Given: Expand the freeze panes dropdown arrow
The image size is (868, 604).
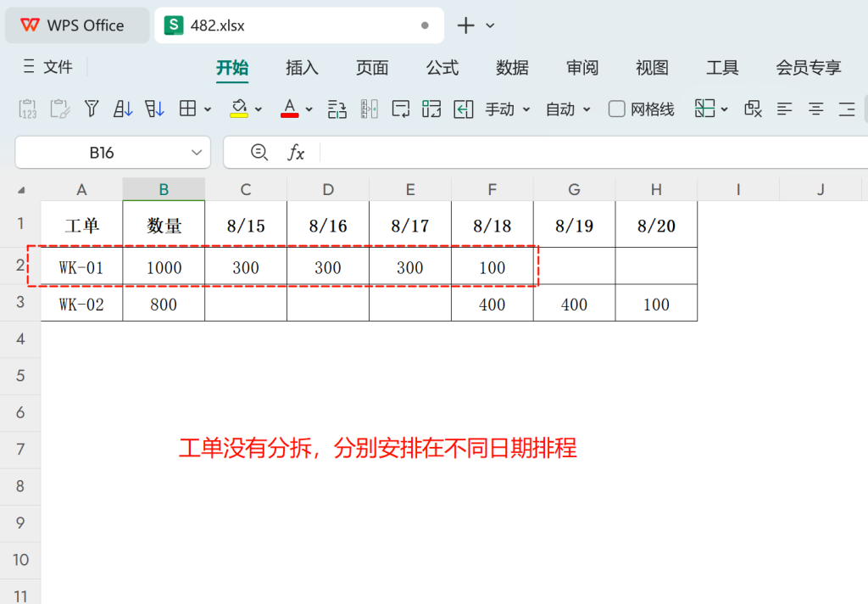Looking at the screenshot, I should click(724, 109).
